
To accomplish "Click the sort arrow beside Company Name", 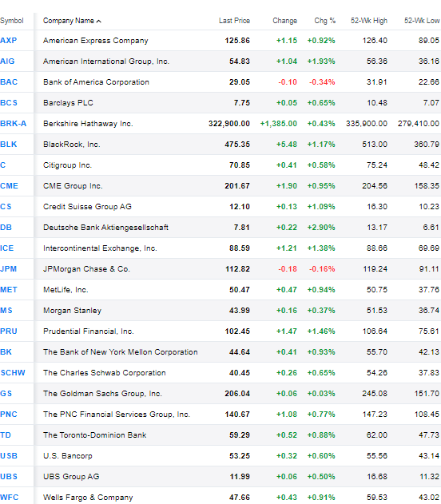I will pos(99,22).
